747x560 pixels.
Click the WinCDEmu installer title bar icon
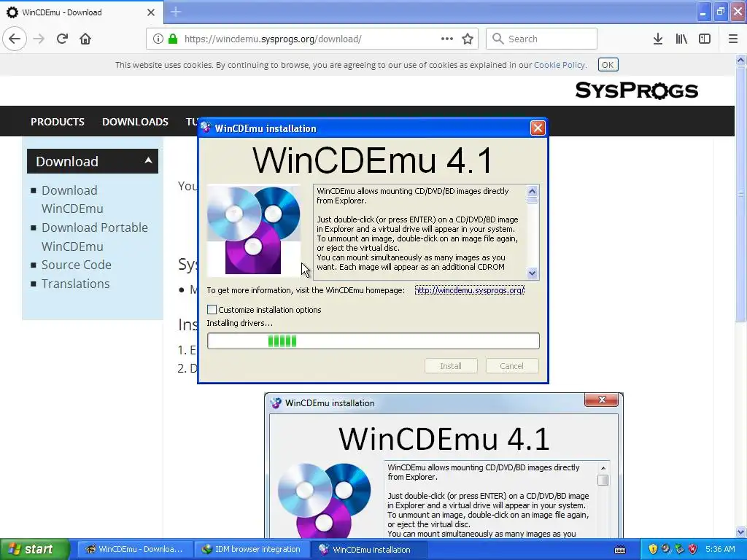[206, 128]
